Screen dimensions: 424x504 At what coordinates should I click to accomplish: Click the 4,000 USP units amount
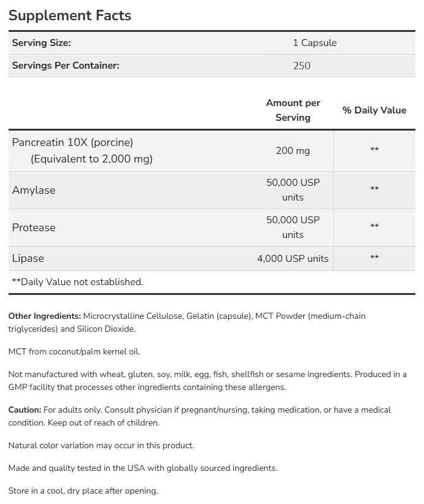[x=293, y=259]
